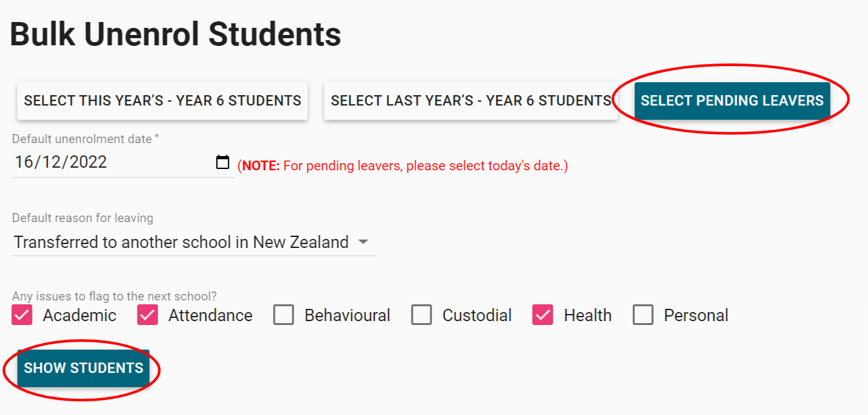Click the dropdown arrow beside reason for leaving
Screen dimensions: 868x415
click(x=363, y=242)
